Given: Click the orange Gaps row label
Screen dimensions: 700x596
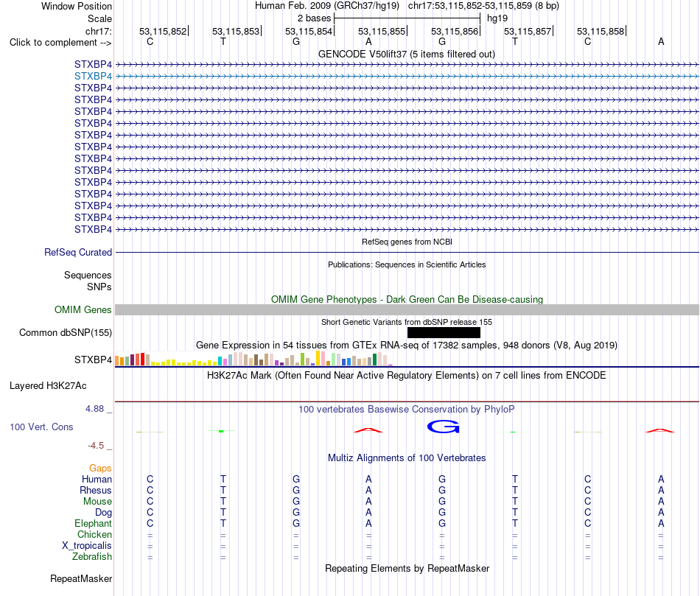Looking at the screenshot, I should click(x=100, y=468).
